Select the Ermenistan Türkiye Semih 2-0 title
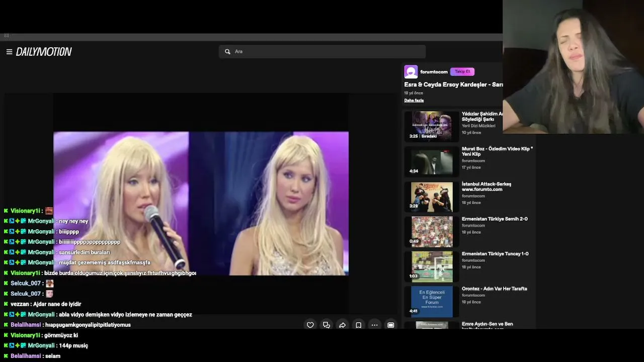 tap(495, 219)
